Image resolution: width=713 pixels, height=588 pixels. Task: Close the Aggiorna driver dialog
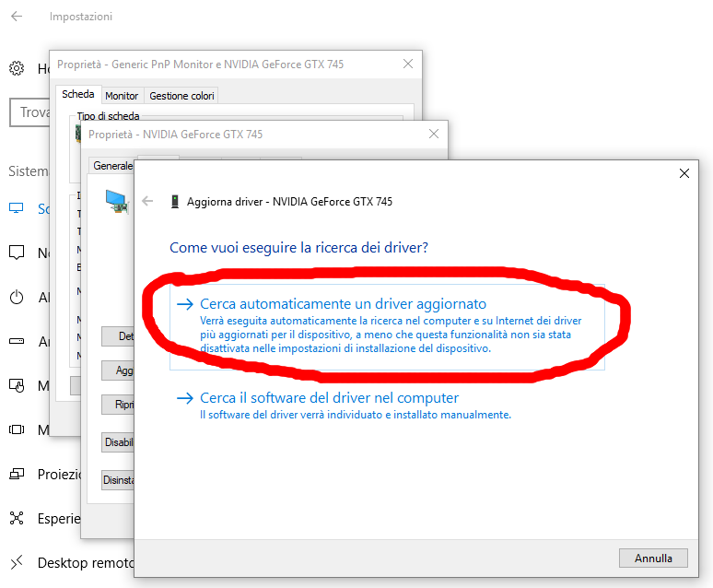pyautogui.click(x=684, y=173)
